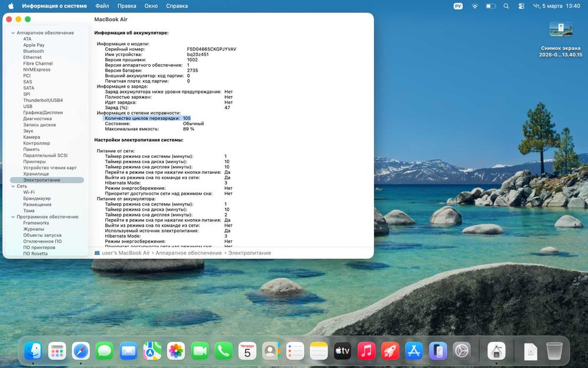Image resolution: width=588 pixels, height=368 pixels.
Task: Open Finder from the Dock
Action: 33,351
